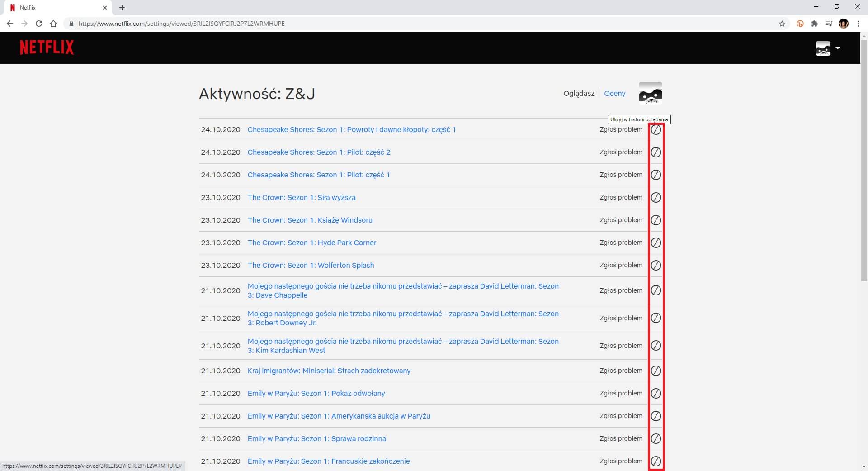The width and height of the screenshot is (868, 471).
Task: View site security lock information
Action: (x=71, y=24)
